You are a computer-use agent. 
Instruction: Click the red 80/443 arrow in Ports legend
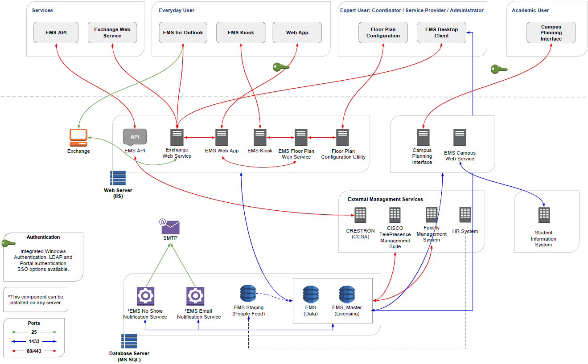point(34,351)
